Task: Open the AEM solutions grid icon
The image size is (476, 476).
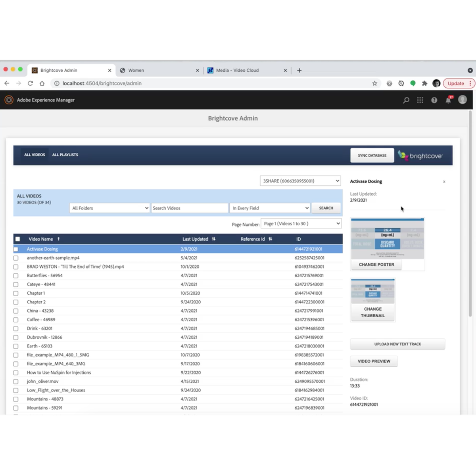Action: coord(420,100)
